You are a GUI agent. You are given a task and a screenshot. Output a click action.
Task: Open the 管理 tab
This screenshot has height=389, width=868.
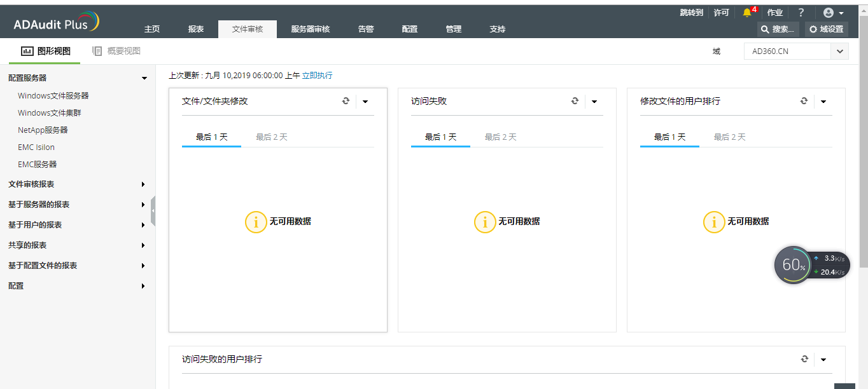[454, 29]
